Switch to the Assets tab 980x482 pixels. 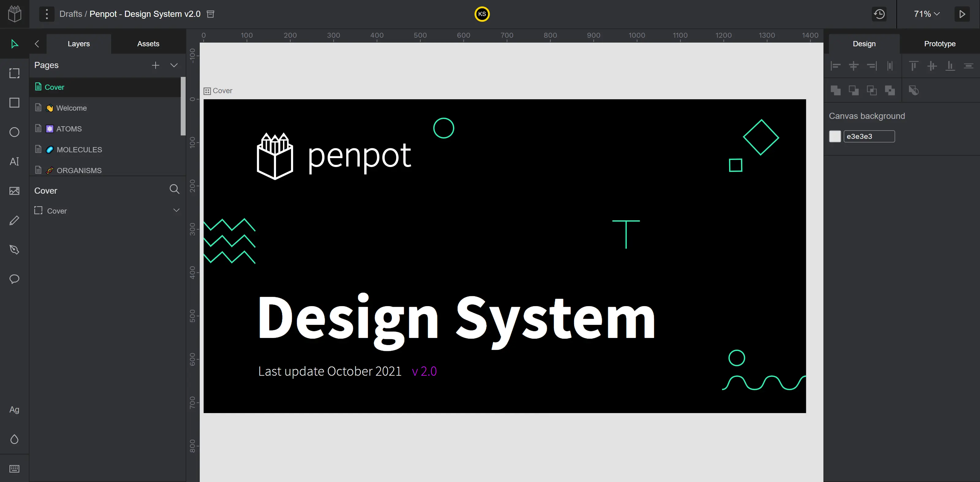[x=148, y=44]
